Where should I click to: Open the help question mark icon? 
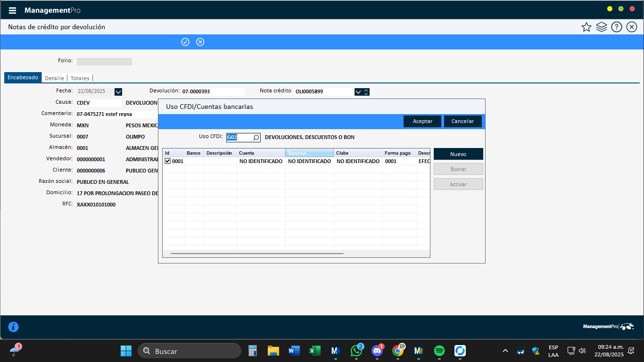[x=617, y=27]
